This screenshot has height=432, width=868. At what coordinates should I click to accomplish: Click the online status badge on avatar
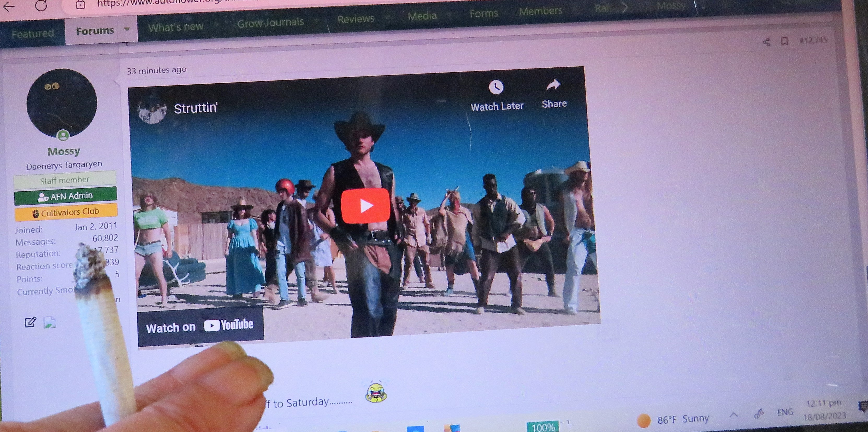[63, 136]
